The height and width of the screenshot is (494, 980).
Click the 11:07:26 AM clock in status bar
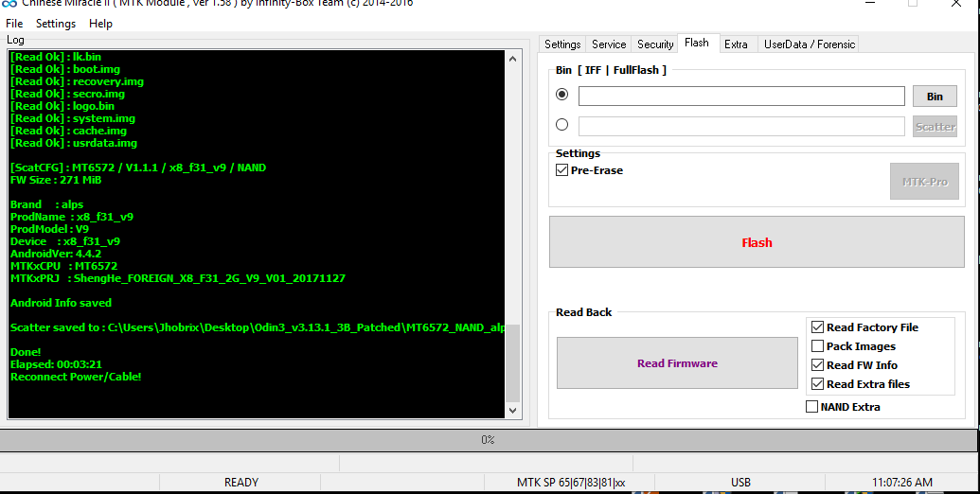point(901,482)
